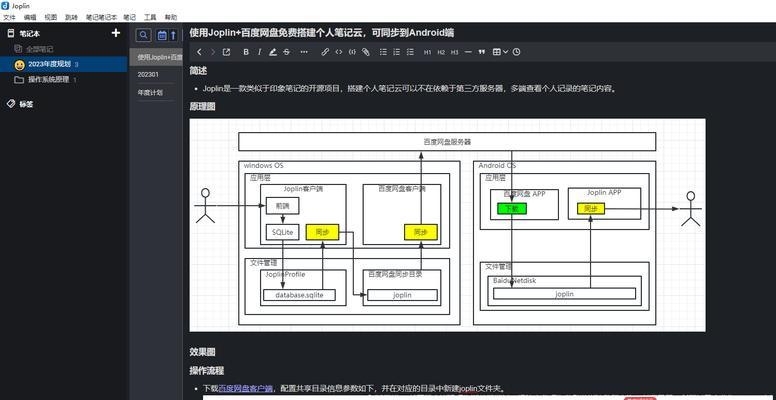Apply the highlight formatting
The width and height of the screenshot is (776, 400).
(x=273, y=52)
